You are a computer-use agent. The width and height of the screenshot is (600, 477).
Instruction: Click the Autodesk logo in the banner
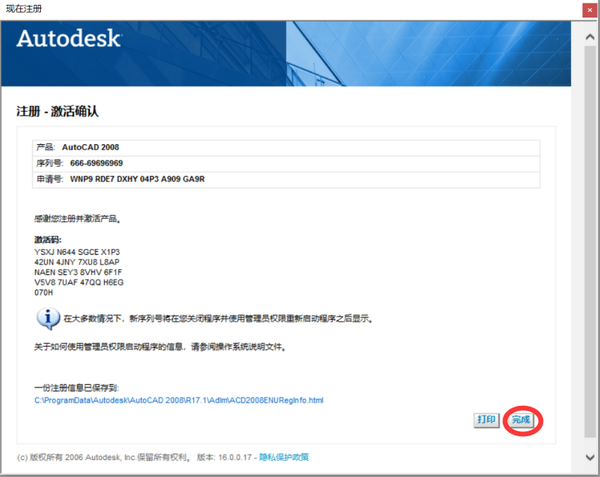click(x=69, y=38)
